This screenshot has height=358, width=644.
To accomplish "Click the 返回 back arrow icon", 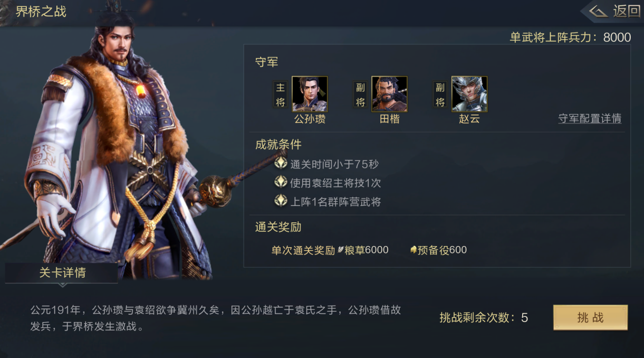I will click(598, 11).
